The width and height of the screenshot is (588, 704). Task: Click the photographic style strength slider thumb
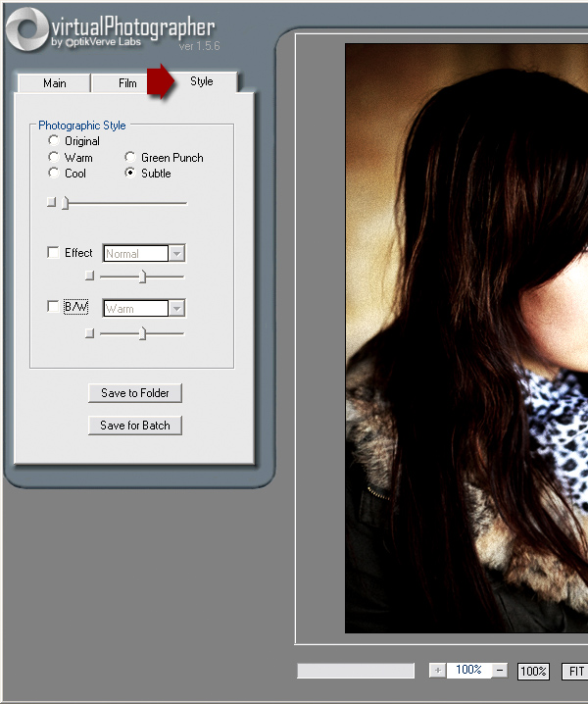[65, 203]
